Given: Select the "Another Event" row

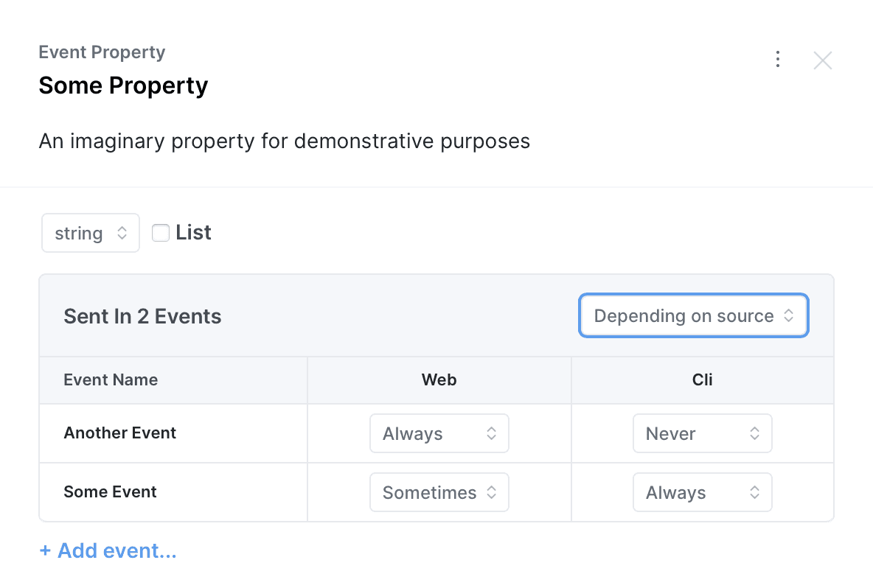Looking at the screenshot, I should click(x=119, y=433).
